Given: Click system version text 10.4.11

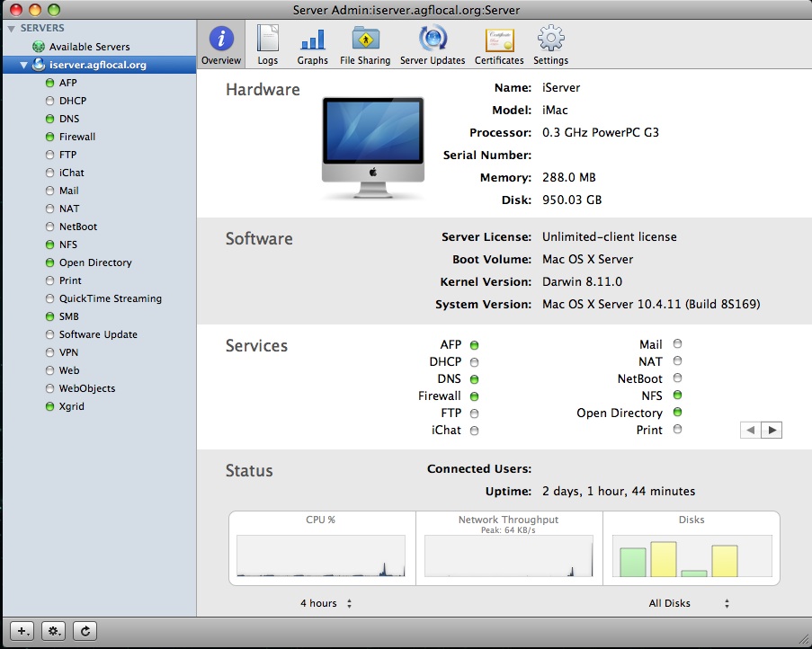Looking at the screenshot, I should tap(651, 305).
